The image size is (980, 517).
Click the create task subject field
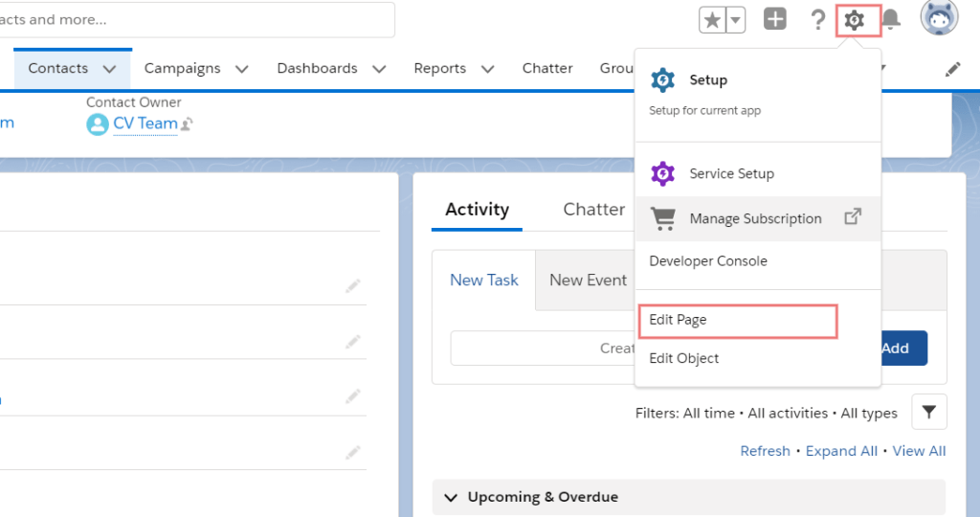point(543,348)
